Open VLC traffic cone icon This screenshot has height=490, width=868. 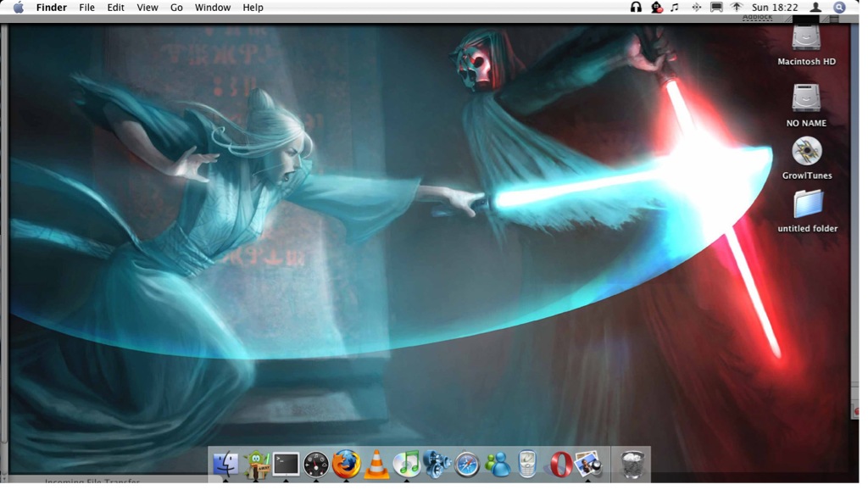point(376,464)
